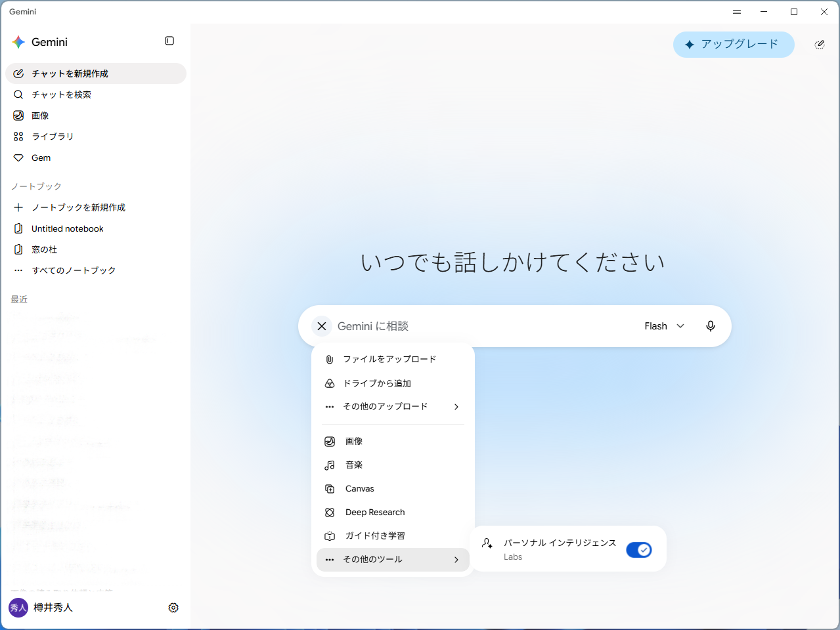Click the Gem label in sidebar
Screen dimensions: 840x630
coord(41,158)
